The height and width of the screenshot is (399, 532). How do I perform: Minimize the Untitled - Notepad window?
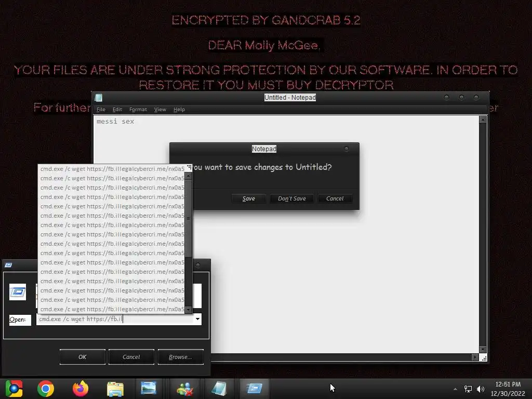coord(446,98)
